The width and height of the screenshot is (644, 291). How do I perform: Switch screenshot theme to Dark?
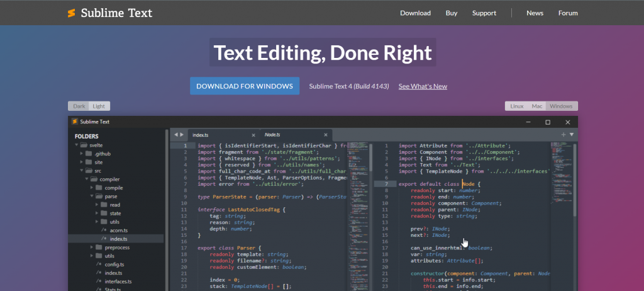pos(79,106)
